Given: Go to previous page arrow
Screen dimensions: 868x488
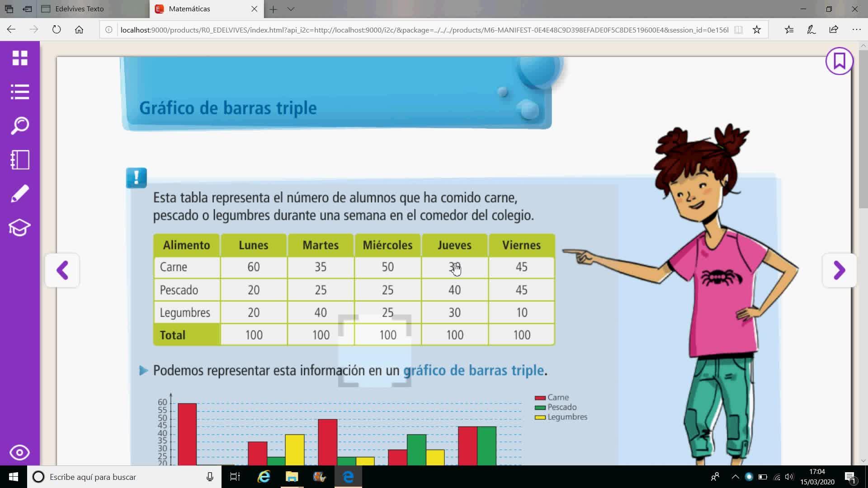Looking at the screenshot, I should point(62,270).
